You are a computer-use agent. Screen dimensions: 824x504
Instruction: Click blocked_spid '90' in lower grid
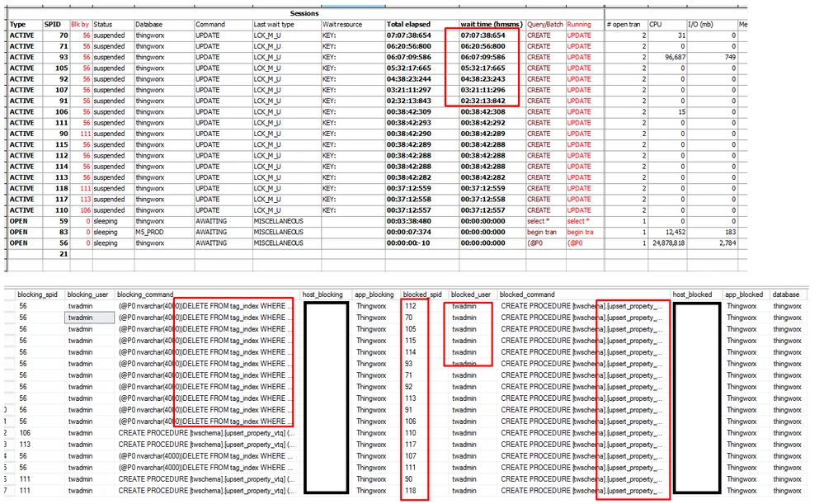[408, 479]
